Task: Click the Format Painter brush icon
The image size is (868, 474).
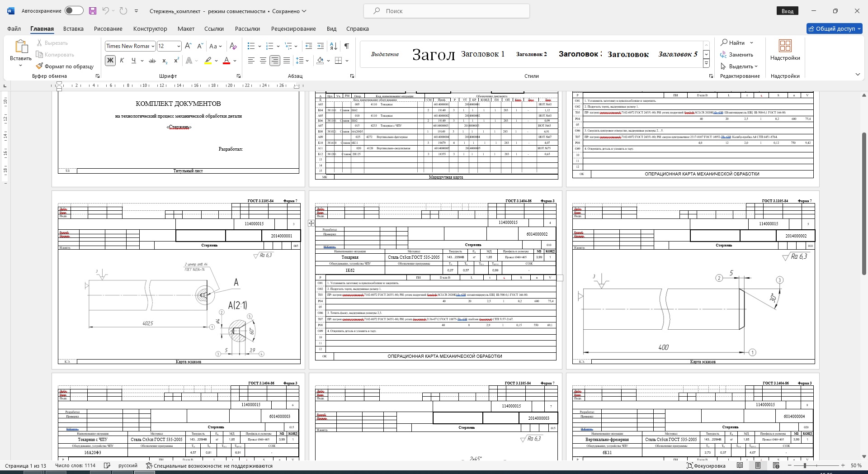Action: coord(39,66)
